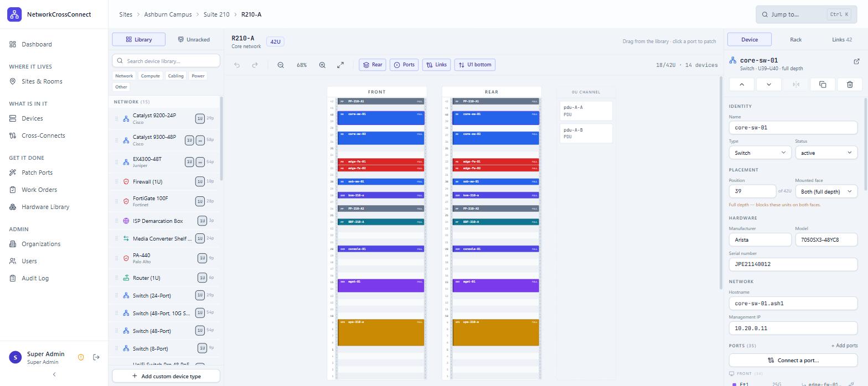Screen dimensions: 868x386
Task: Go to Suite 210 breadcrumb
Action: click(216, 14)
